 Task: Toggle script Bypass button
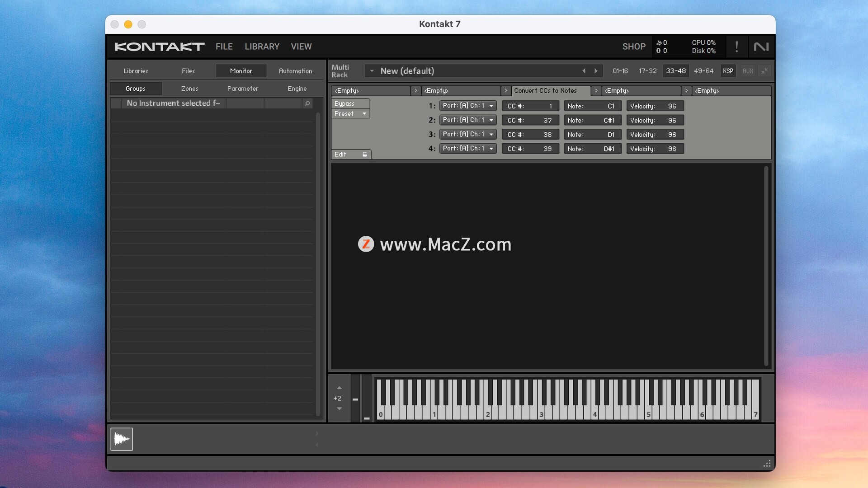(351, 103)
